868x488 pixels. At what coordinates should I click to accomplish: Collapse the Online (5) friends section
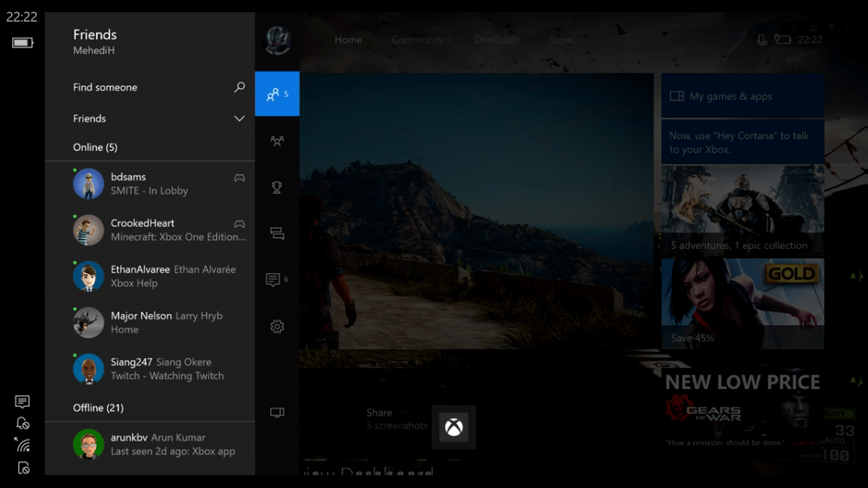(95, 147)
